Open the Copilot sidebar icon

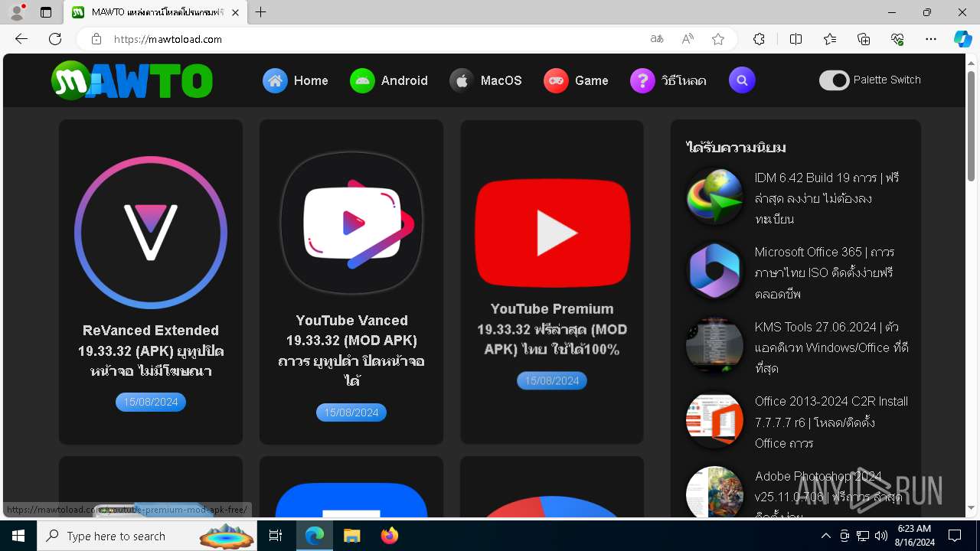[962, 39]
